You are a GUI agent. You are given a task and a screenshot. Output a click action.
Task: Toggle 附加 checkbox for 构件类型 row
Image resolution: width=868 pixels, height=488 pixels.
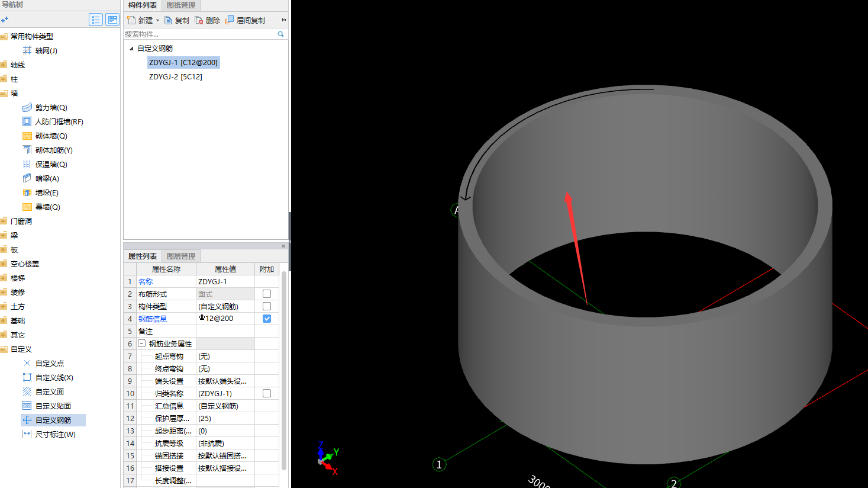[x=267, y=306]
